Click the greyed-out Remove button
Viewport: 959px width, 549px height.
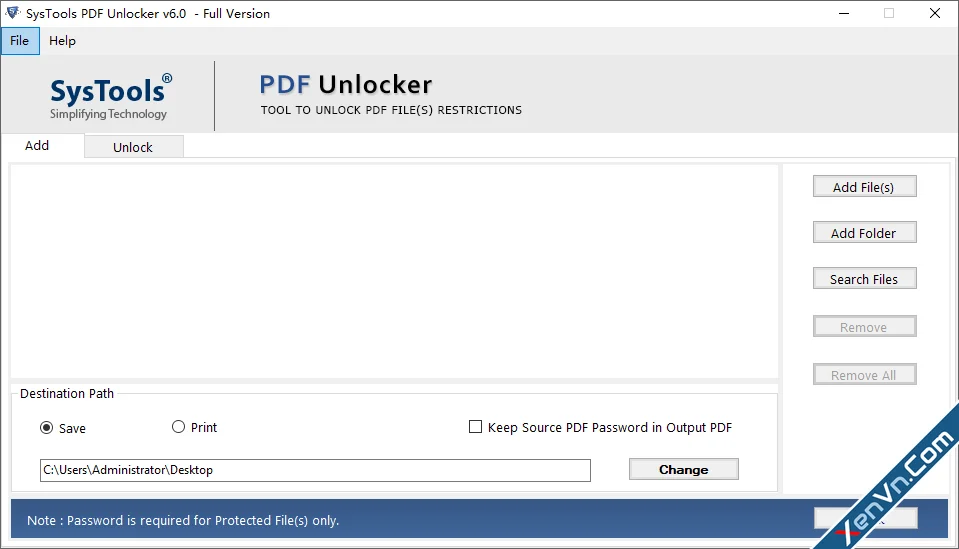coord(864,327)
